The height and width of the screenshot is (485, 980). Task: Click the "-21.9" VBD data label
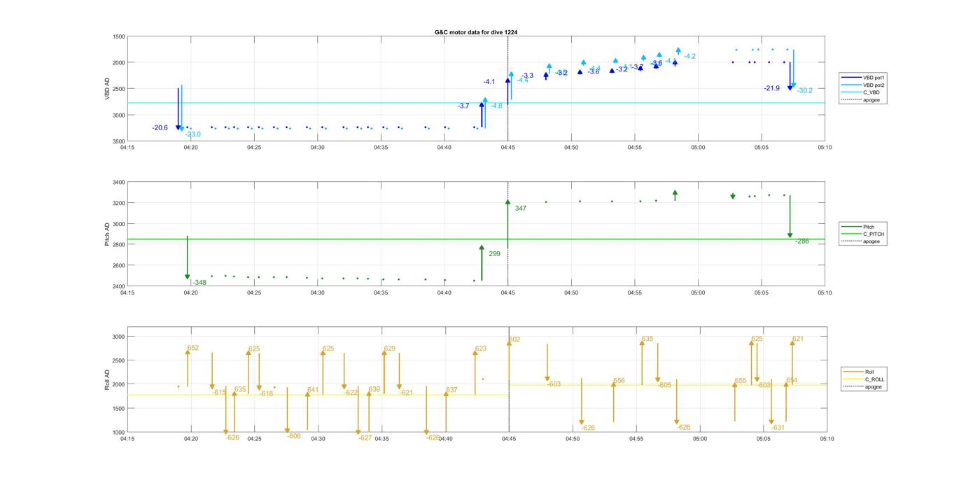coord(772,89)
